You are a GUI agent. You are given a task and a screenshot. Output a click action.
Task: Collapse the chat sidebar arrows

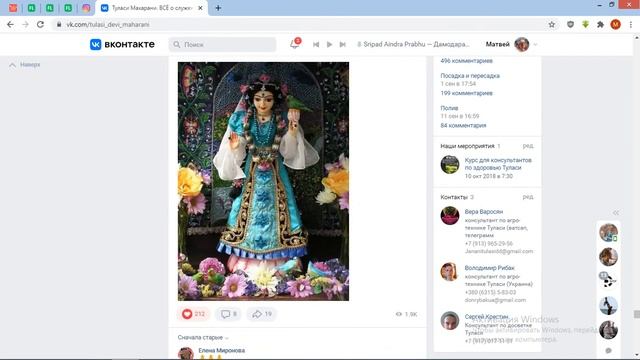616,212
